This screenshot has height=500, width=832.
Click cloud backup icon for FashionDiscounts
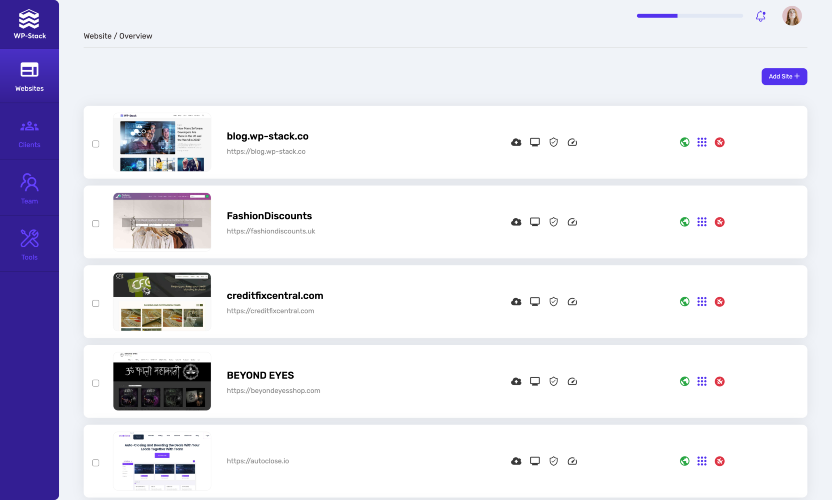pyautogui.click(x=516, y=222)
